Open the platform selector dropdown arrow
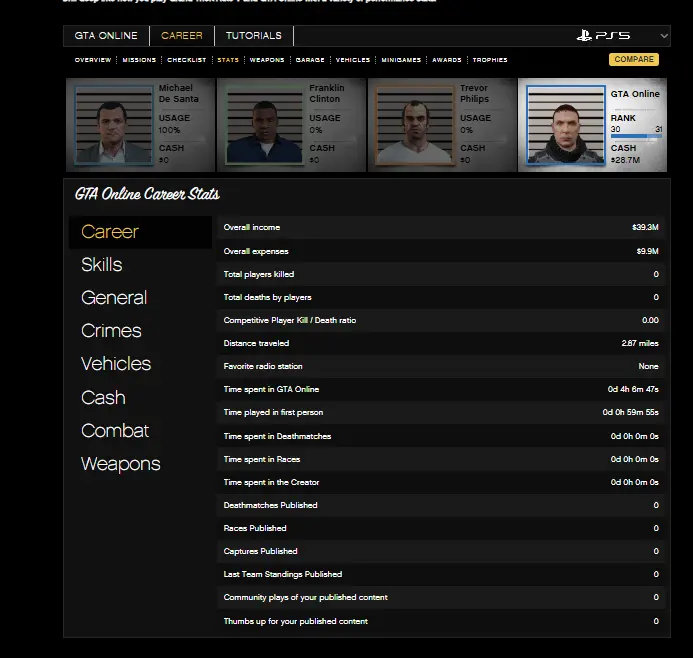Image resolution: width=693 pixels, height=658 pixels. (664, 36)
